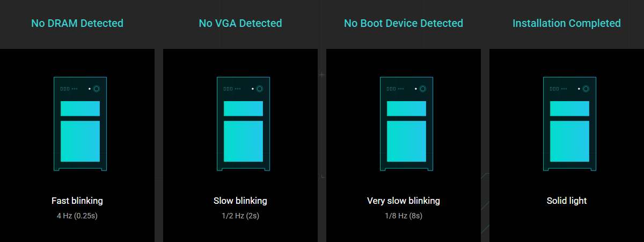Image resolution: width=644 pixels, height=242 pixels.
Task: Select the No DRAM Detected heading
Action: (77, 23)
